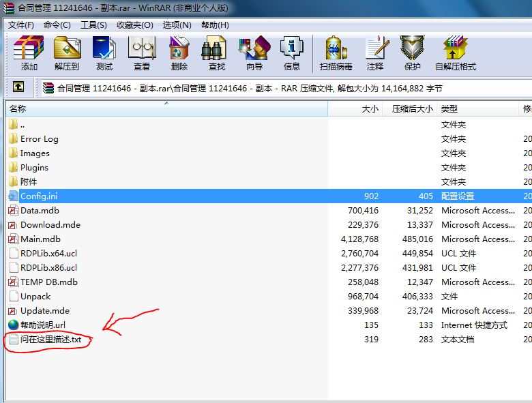This screenshot has width=532, height=403.
Task: Click the Internet 快捷方式 type cell
Action: pos(474,325)
